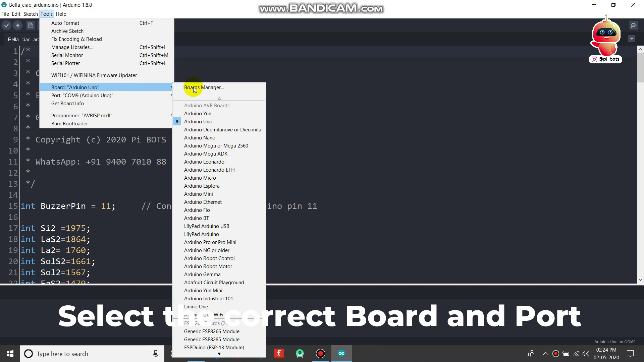This screenshot has width=644, height=362.
Task: Click the taskbar microphone icon
Action: point(156,354)
